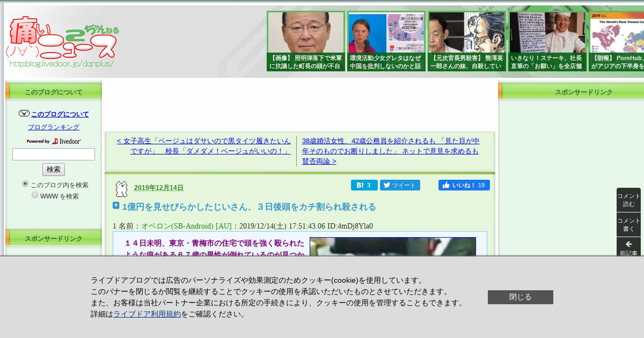644x338 pixels.
Task: Click the mascot character icon beside the date
Action: pos(121,188)
